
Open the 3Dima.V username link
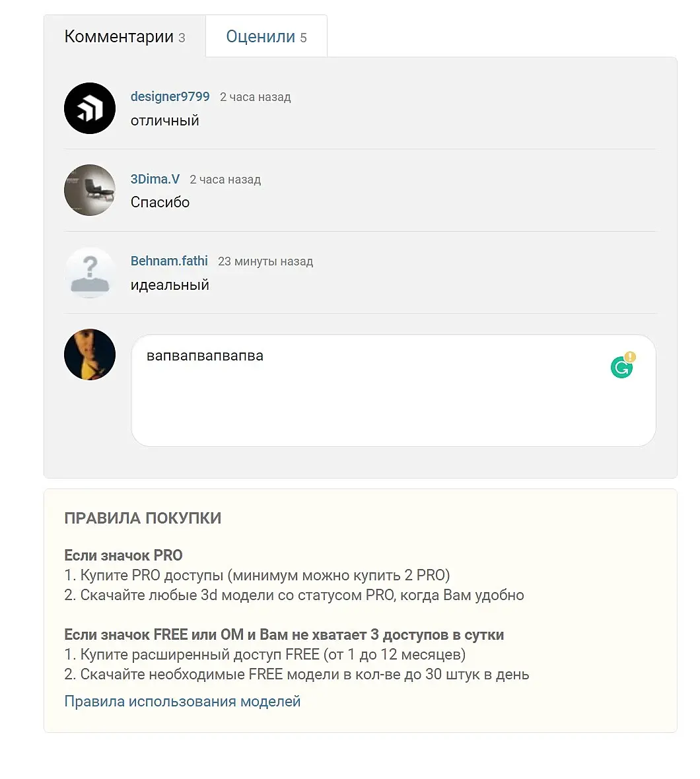(155, 179)
